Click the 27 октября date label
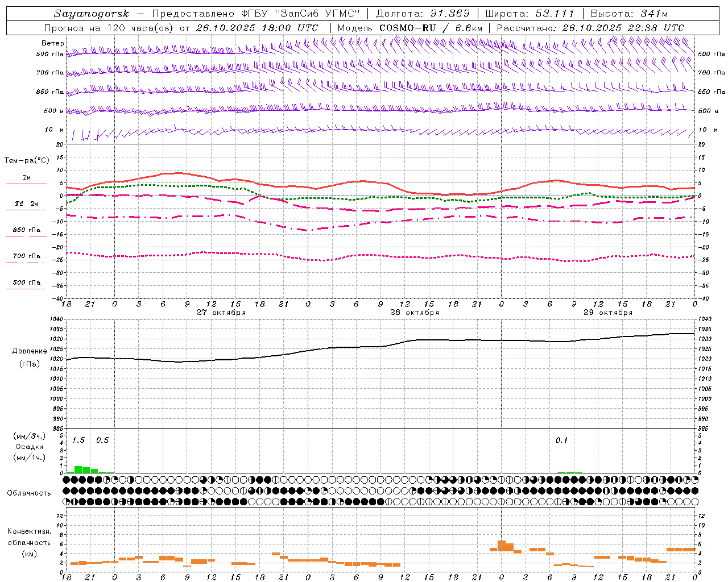Screen dimensions: 728x582 pos(221,313)
